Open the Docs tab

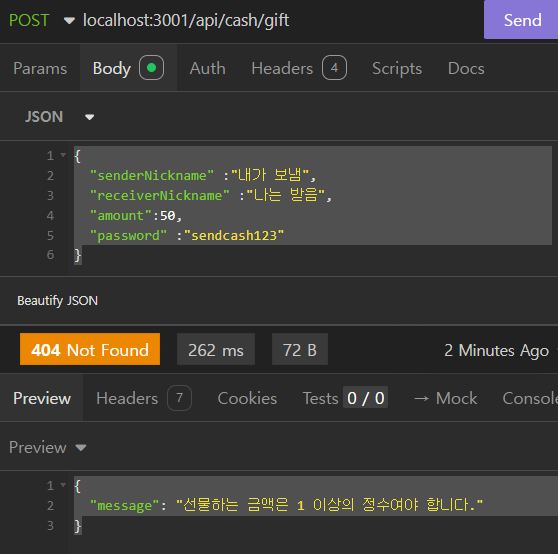(x=466, y=68)
